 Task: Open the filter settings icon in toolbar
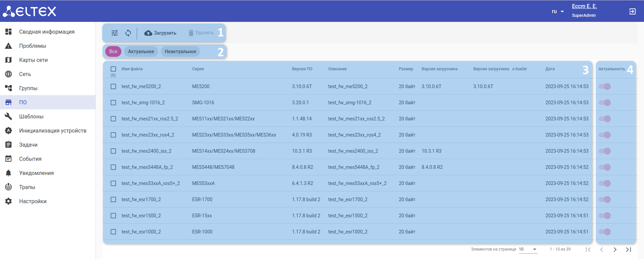point(115,33)
